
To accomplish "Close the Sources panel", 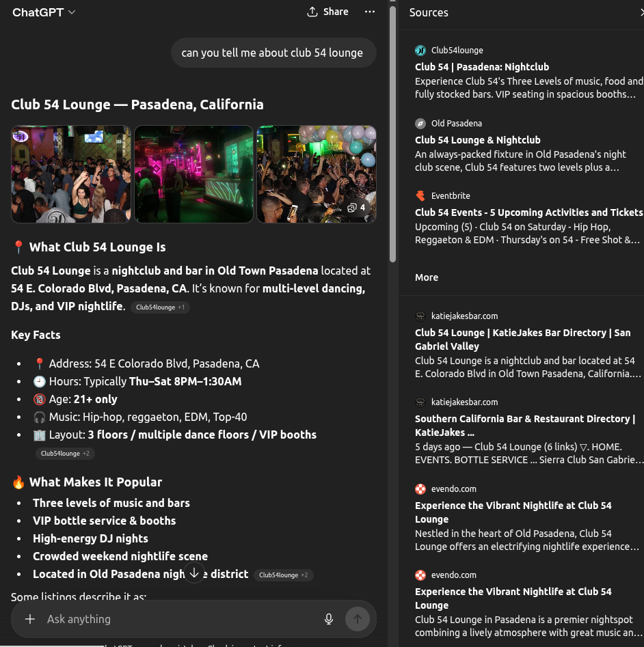I will (x=642, y=12).
